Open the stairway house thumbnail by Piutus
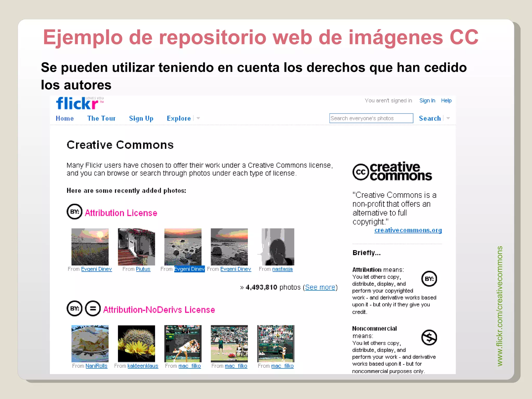Viewport: 532px width, 399px height. click(x=136, y=247)
